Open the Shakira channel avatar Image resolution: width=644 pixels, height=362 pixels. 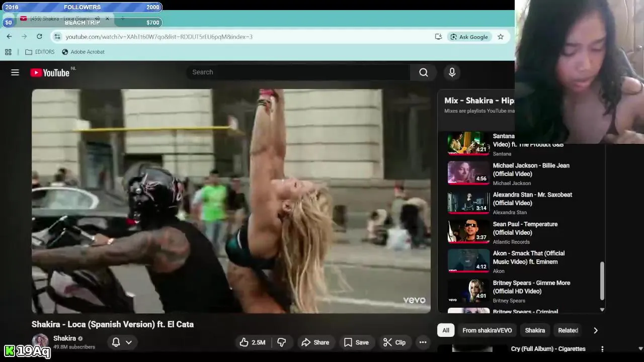(40, 342)
